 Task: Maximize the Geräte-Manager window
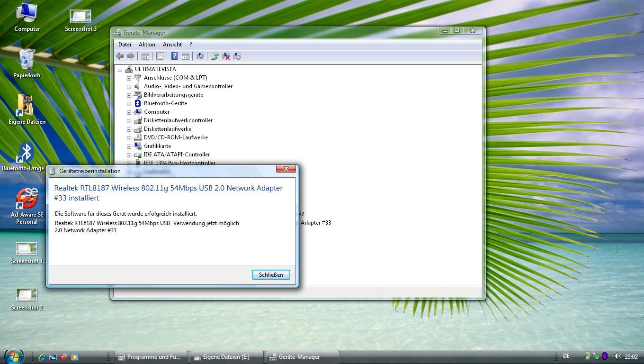pos(457,30)
